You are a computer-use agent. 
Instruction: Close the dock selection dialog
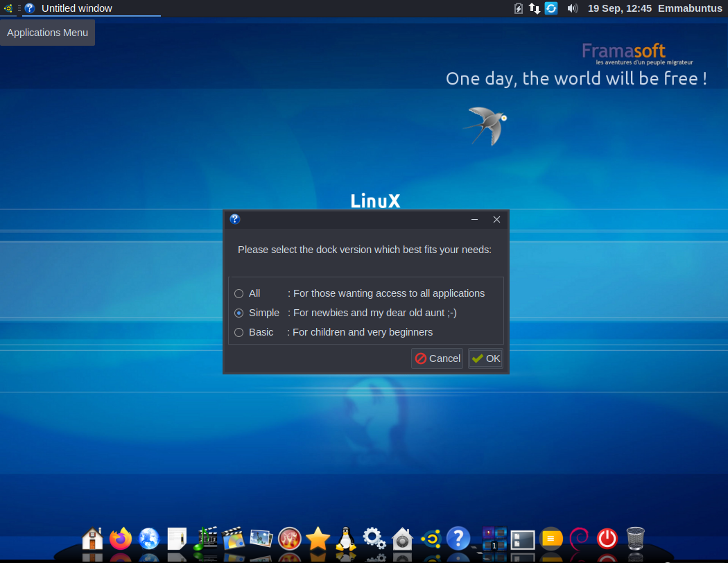coord(497,220)
